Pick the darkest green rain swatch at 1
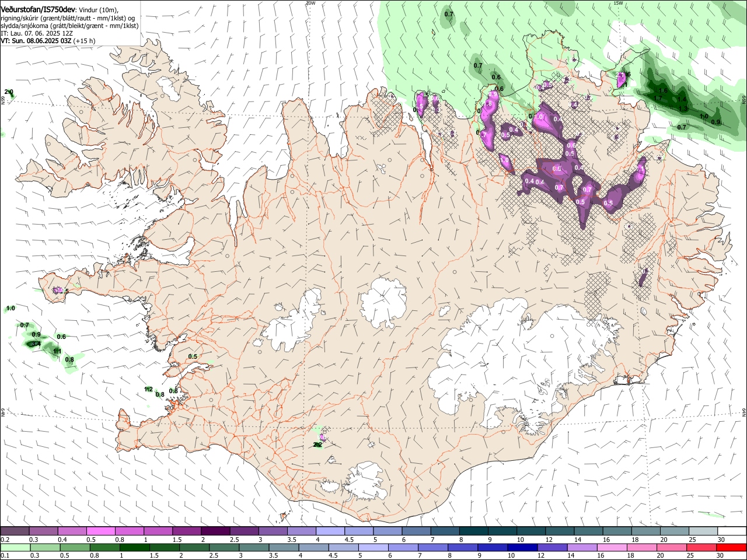This screenshot has width=747, height=560. [x=134, y=547]
